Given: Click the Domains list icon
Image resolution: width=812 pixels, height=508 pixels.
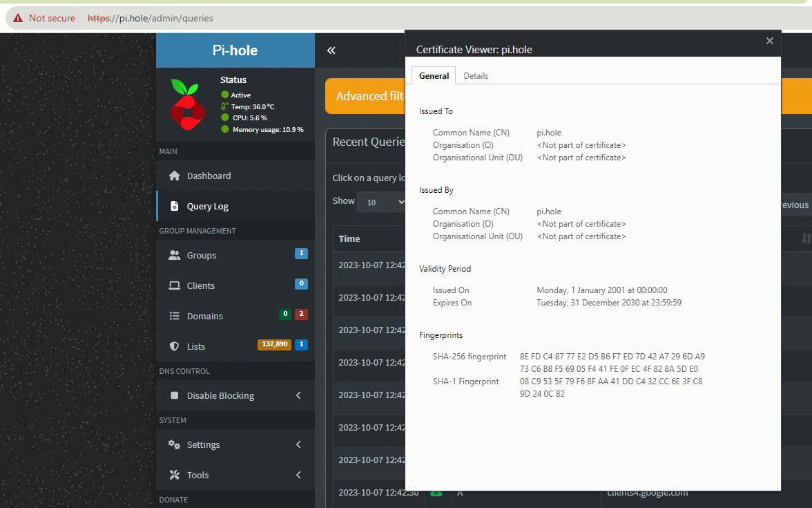Looking at the screenshot, I should point(175,316).
